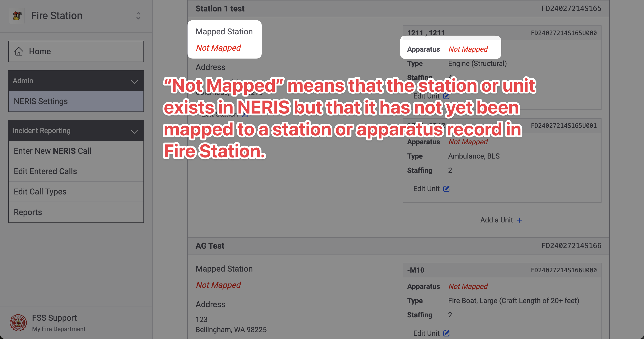Click Edit Unit pencil icon for -M10
Image resolution: width=644 pixels, height=339 pixels.
coord(446,333)
